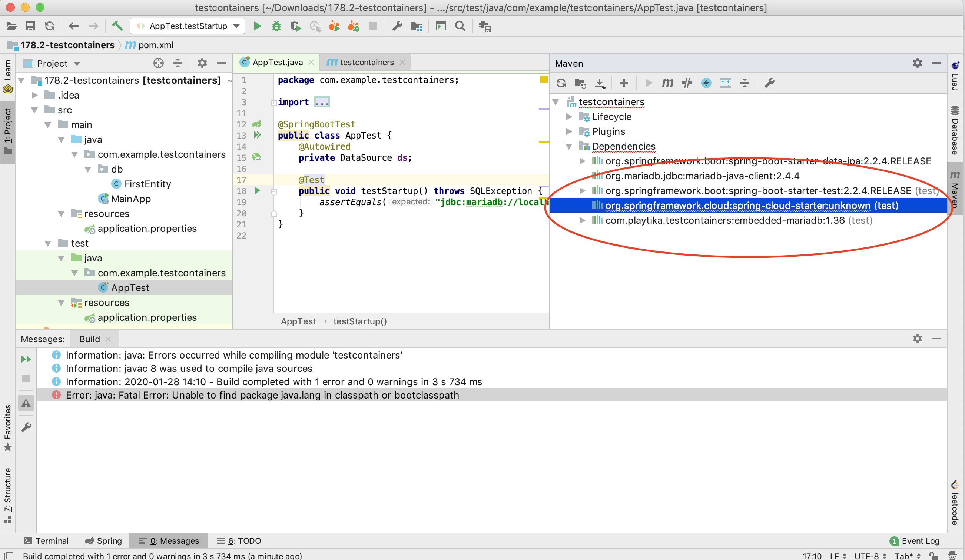
Task: Click the yellow inspection status indicator
Action: coord(543,80)
